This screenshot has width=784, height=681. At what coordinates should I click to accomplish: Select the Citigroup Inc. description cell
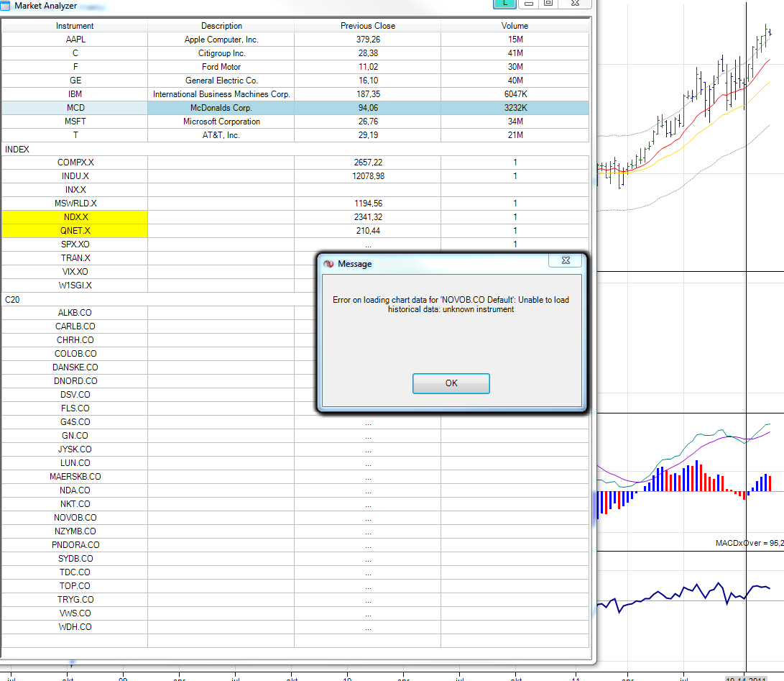221,53
